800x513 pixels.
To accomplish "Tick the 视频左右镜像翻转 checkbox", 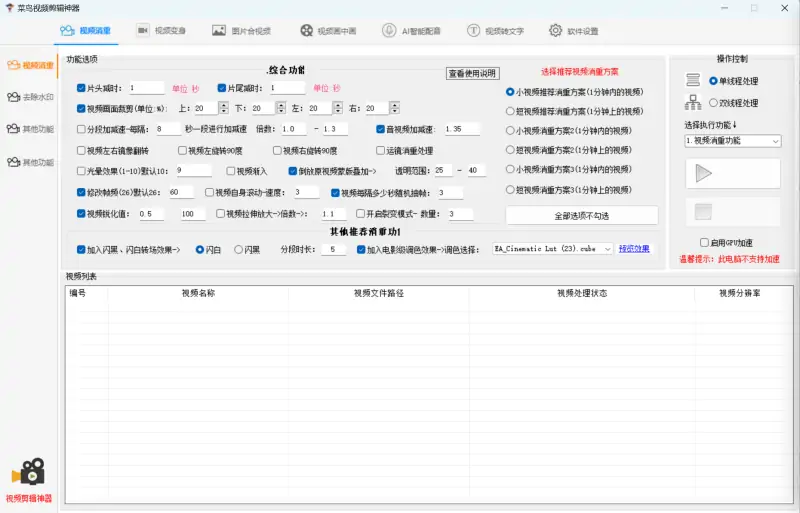I will (x=81, y=151).
